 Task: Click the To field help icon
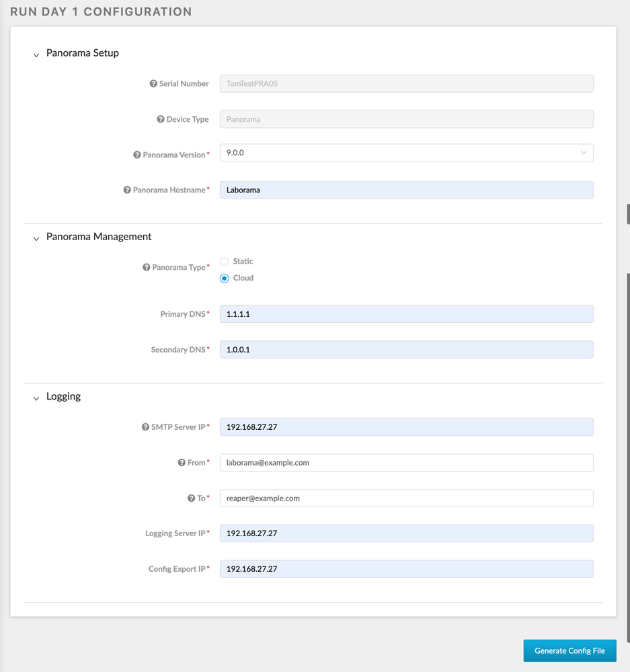[191, 498]
